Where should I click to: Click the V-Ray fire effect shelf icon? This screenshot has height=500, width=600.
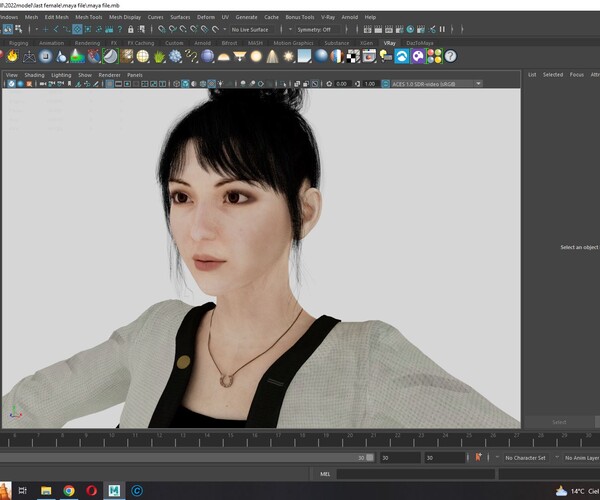[x=12, y=56]
